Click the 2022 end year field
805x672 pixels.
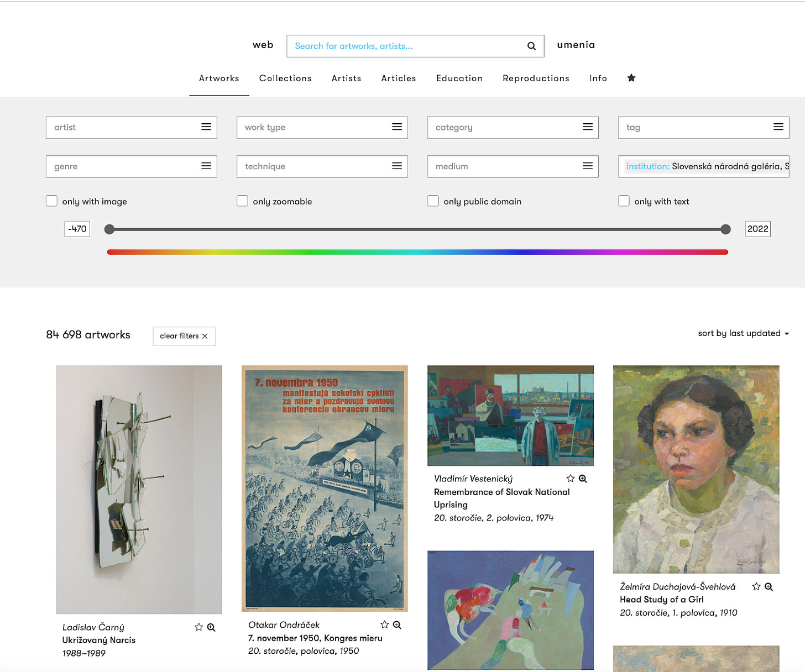tap(758, 229)
